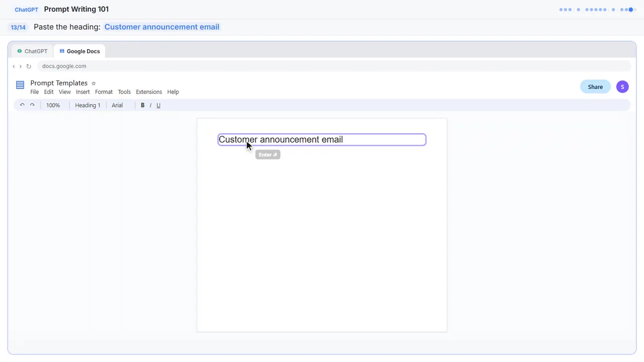Viewport: 644px width, 362px height.
Task: Click the Prompt Templates document title
Action: click(x=59, y=83)
